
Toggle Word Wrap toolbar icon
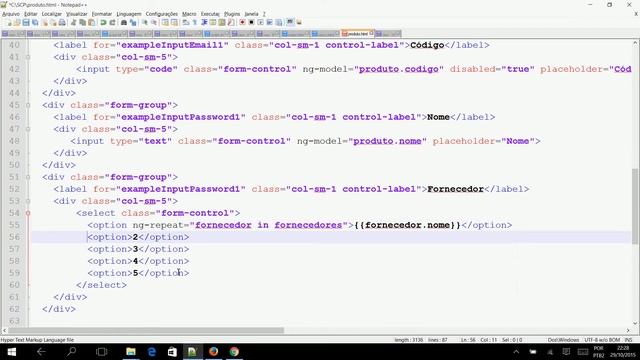pyautogui.click(x=186, y=22)
